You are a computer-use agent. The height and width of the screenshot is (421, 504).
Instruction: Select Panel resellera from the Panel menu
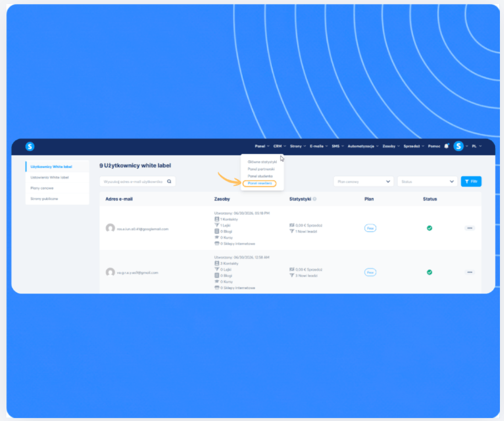(260, 183)
